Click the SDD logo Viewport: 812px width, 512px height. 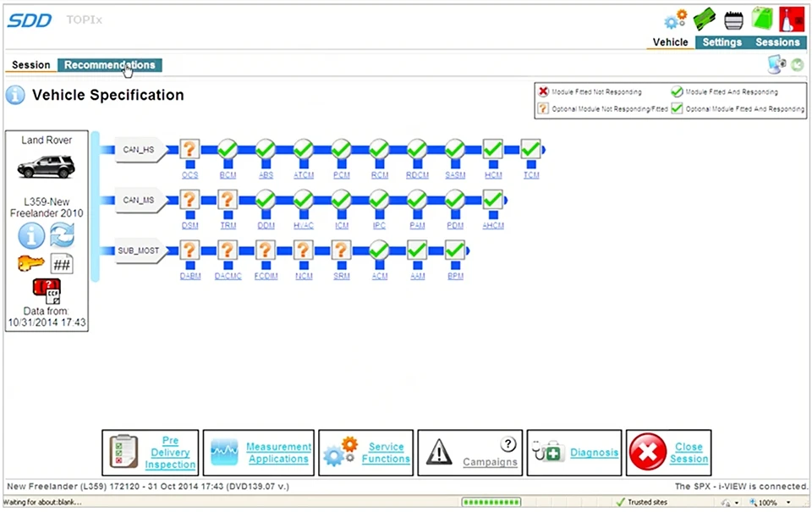pyautogui.click(x=29, y=20)
